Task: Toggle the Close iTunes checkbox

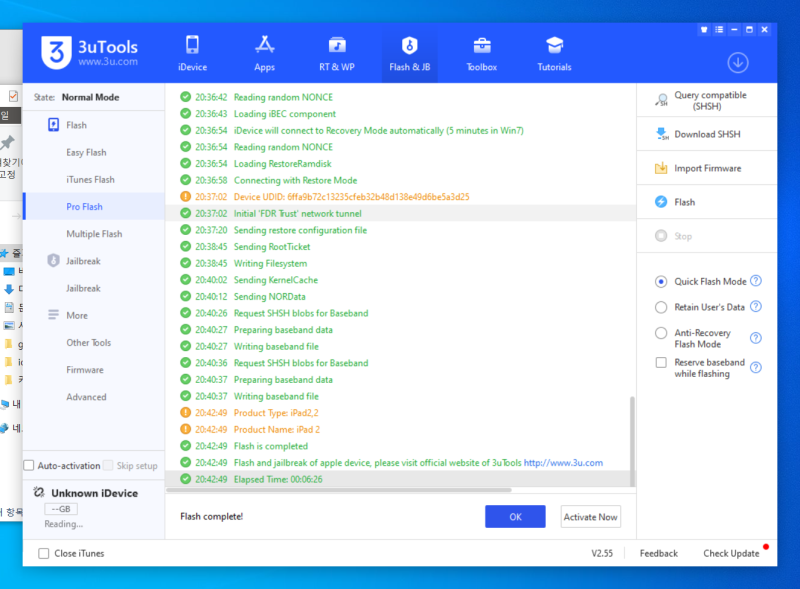Action: (x=44, y=553)
